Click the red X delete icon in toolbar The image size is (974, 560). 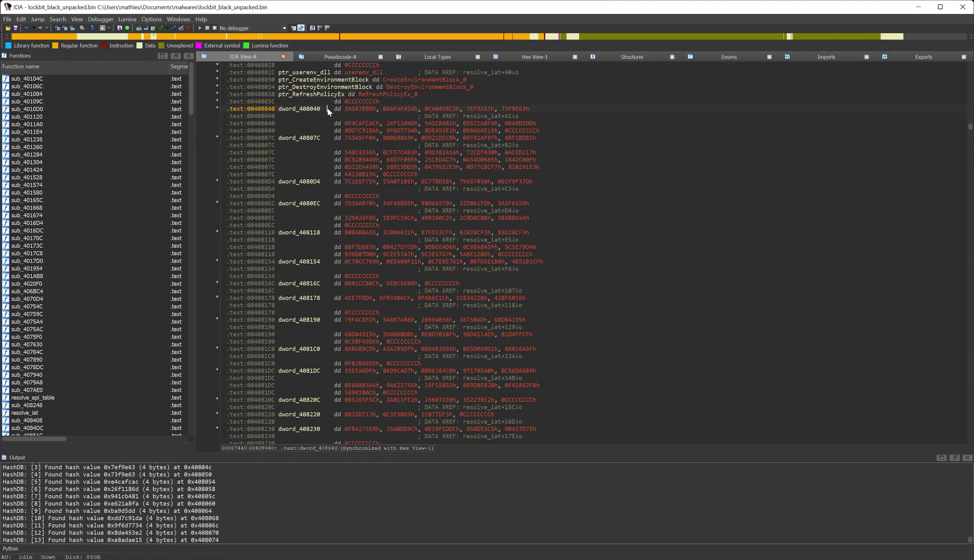point(189,28)
